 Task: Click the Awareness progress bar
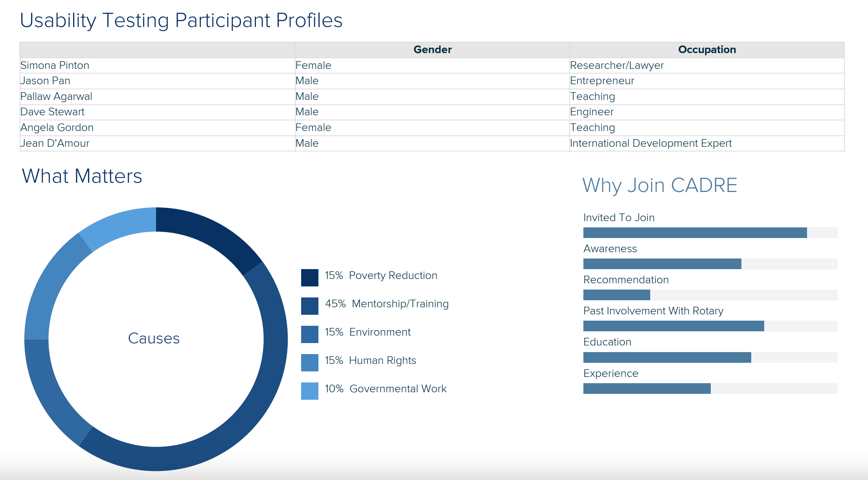(x=710, y=264)
